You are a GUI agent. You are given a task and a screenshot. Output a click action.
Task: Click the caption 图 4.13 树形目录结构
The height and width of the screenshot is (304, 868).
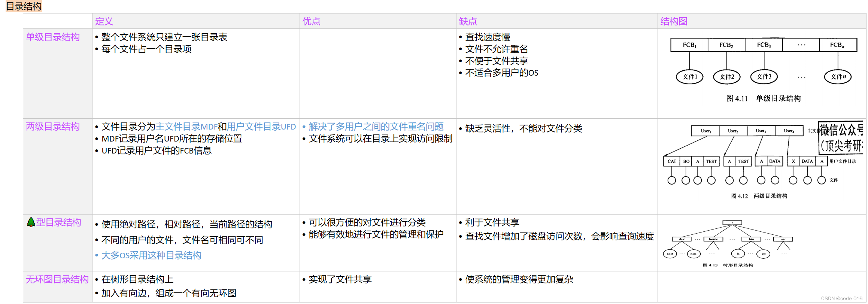click(728, 265)
